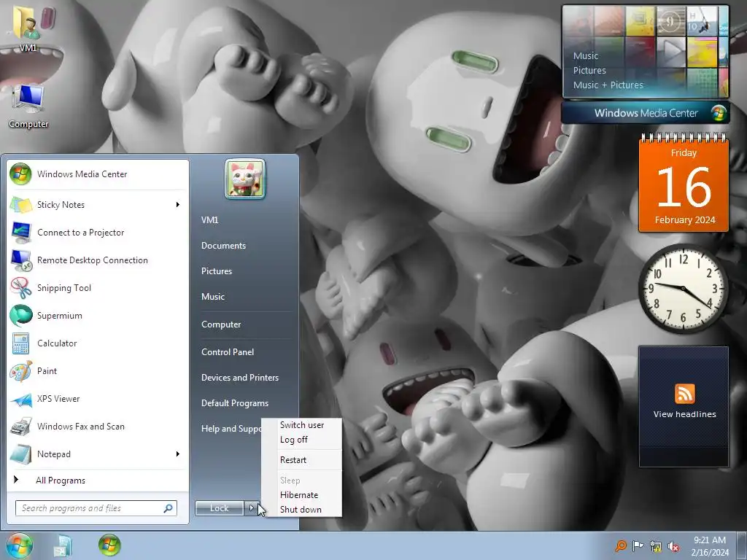Launch Windows Media Center from Start menu
747x560 pixels.
98,174
